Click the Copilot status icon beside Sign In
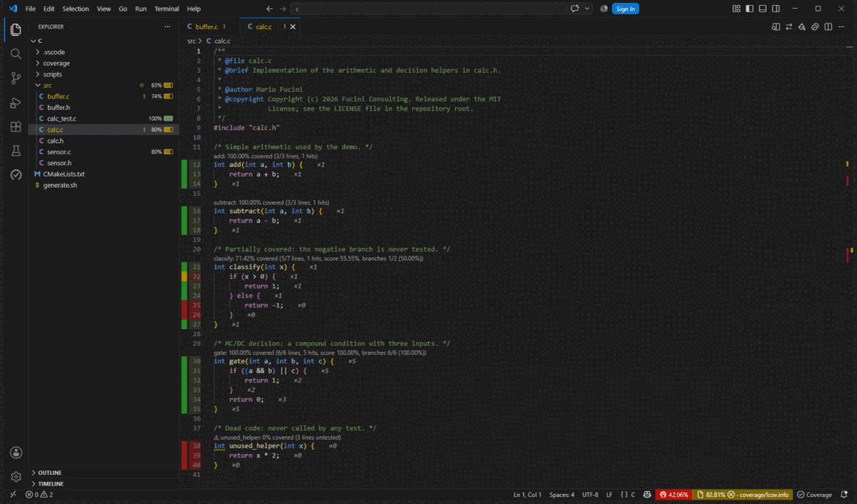Screen dimensions: 857x504 tap(603, 9)
